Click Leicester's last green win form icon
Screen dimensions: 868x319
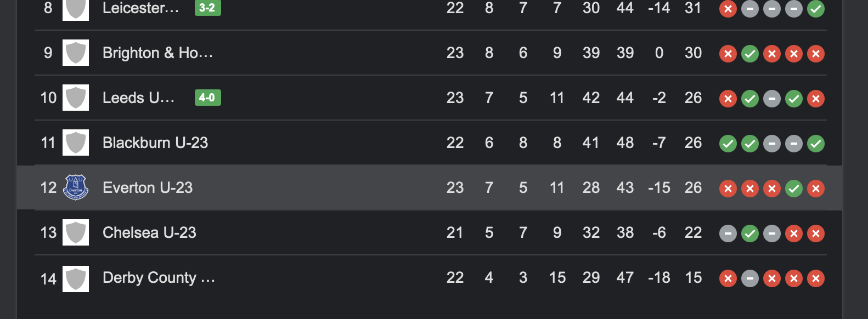tap(816, 9)
